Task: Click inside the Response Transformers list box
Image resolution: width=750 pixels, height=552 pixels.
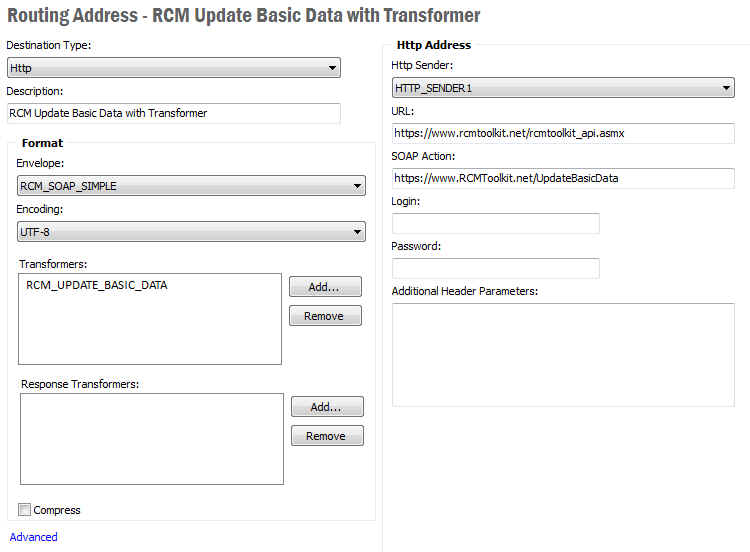Action: (151, 438)
